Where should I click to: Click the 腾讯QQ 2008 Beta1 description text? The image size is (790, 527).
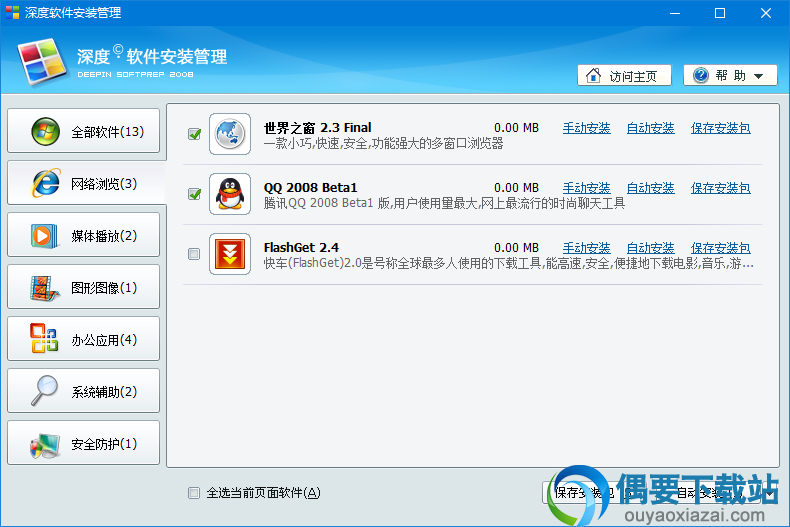pos(444,203)
